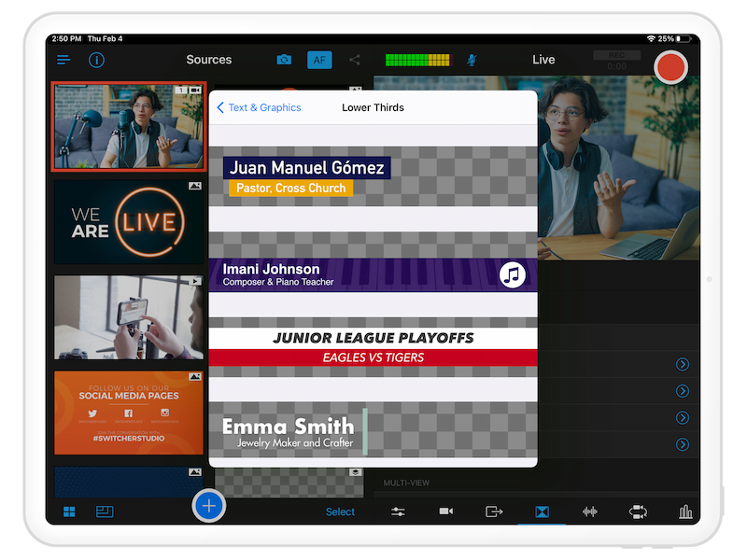747x560 pixels.
Task: Tap the Select button
Action: point(340,511)
